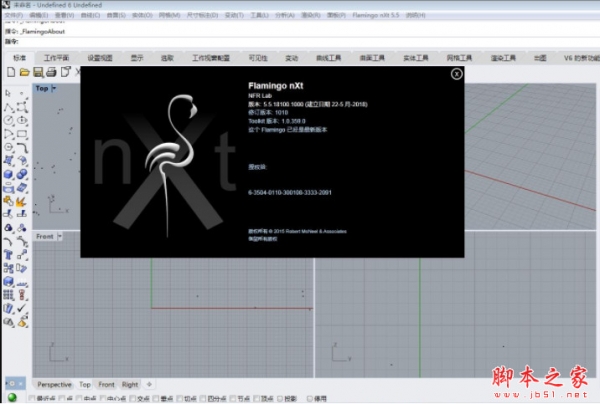Open the Top viewport title dropdown arrow
This screenshot has height=404, width=600.
[x=54, y=88]
